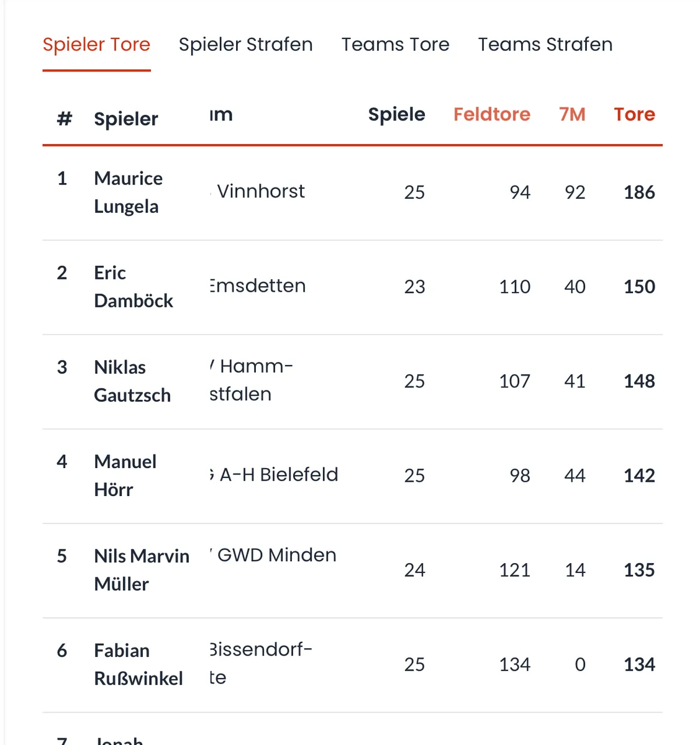Select the GWD Minden team

(276, 555)
